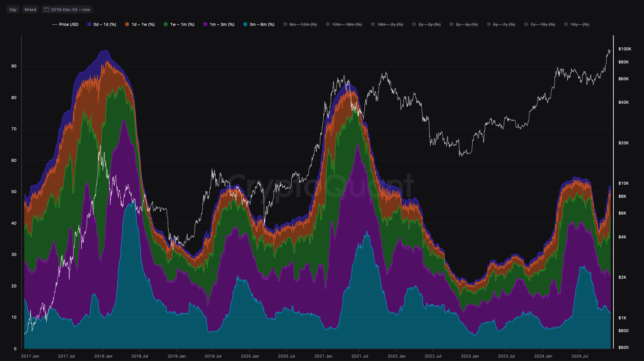Click the gray 7y ~ 10y legend dot
The image size is (644, 361).
coord(526,24)
